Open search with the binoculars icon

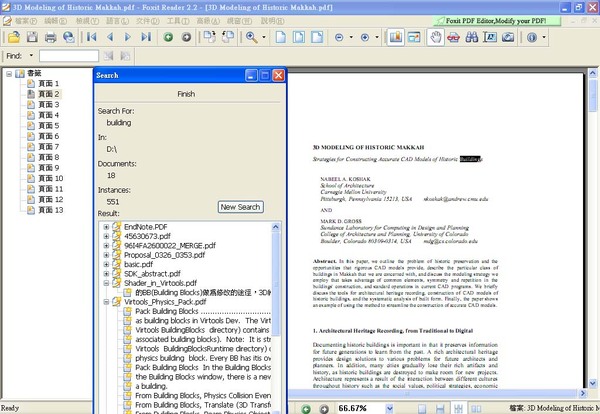471,37
